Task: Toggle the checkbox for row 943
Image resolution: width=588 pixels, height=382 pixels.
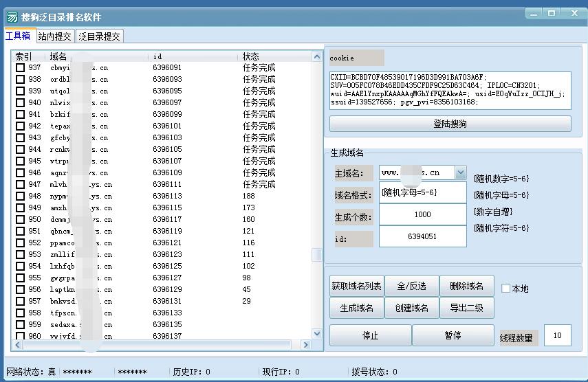Action: (x=20, y=138)
